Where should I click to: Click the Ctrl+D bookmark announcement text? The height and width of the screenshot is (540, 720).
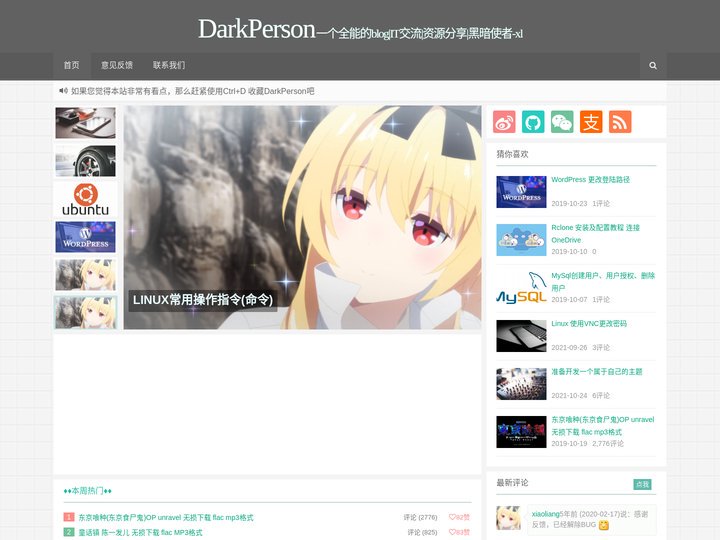pos(192,91)
